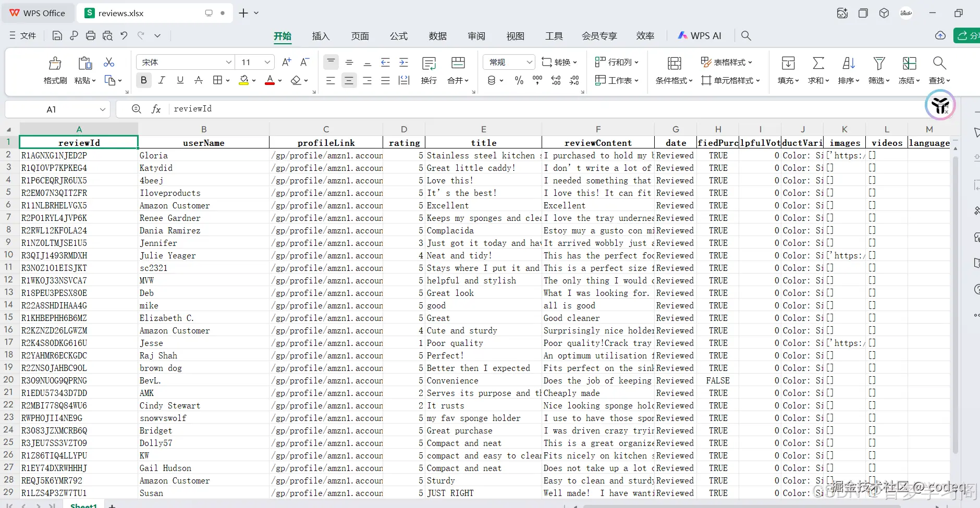Viewport: 980px width, 508px height.
Task: Apply the red font color swatch
Action: pos(270,80)
